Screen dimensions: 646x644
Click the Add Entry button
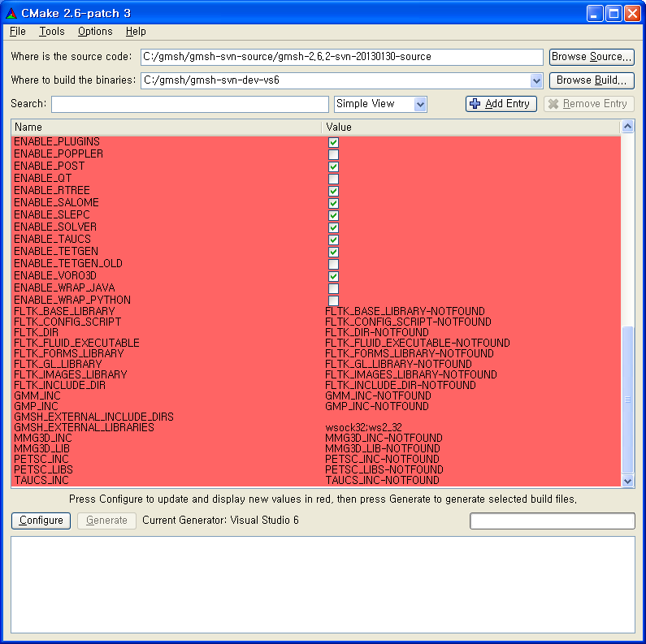(x=501, y=104)
